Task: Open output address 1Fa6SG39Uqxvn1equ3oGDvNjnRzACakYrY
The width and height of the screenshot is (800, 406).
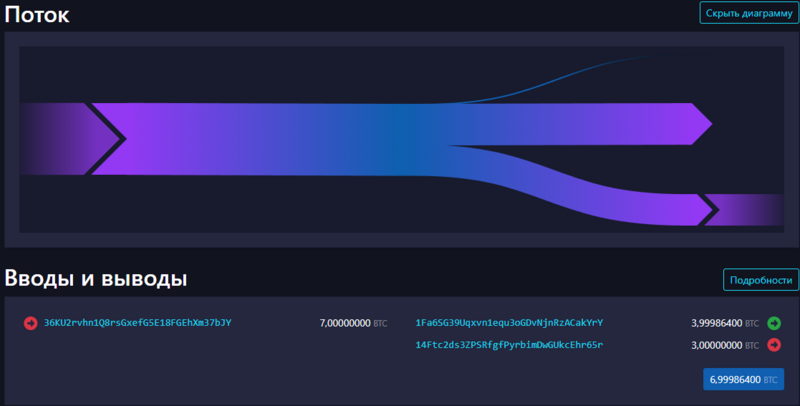Action: (509, 323)
